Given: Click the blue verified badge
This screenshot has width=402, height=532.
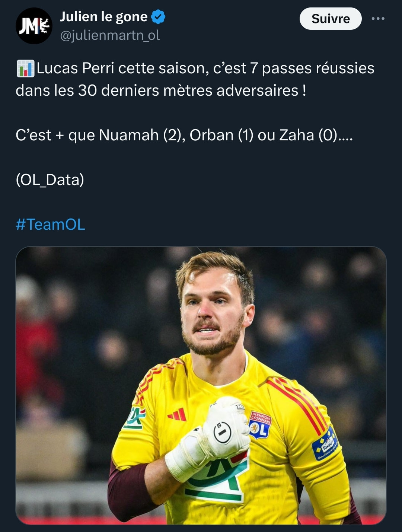Looking at the screenshot, I should [158, 17].
